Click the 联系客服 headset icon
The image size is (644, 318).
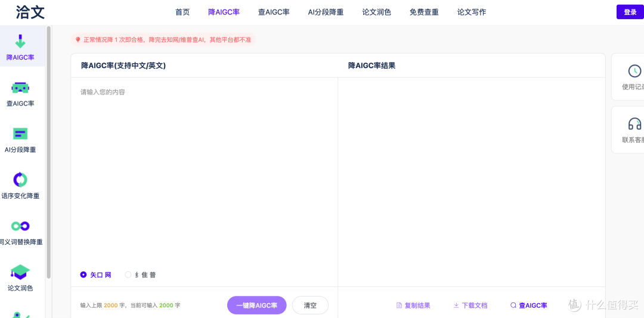635,124
